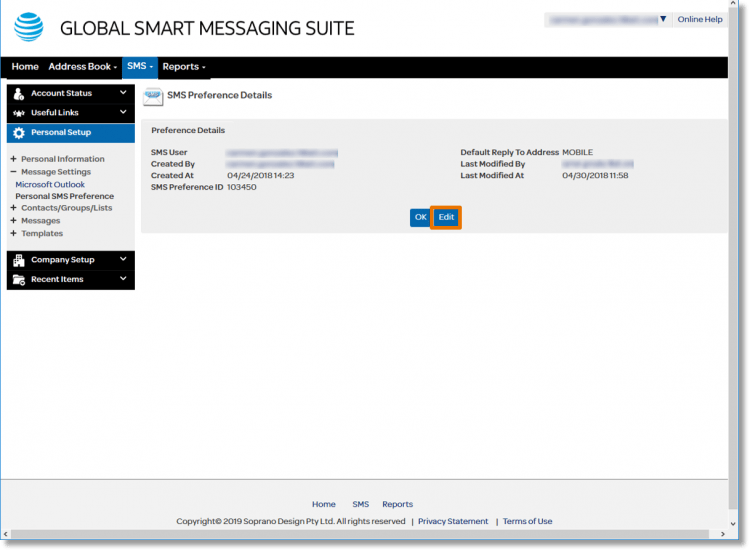Expand Messages plus sign
This screenshot has height=551, width=750.
[x=13, y=220]
